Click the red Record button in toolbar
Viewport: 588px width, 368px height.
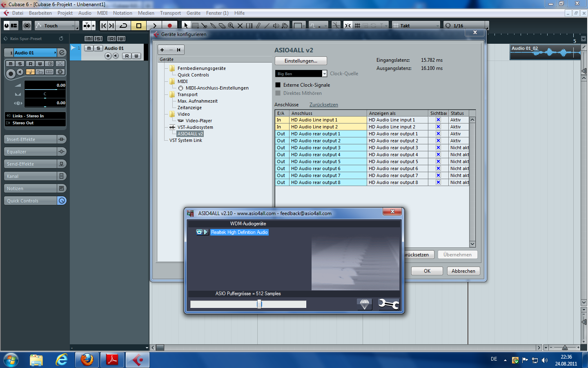tap(169, 25)
